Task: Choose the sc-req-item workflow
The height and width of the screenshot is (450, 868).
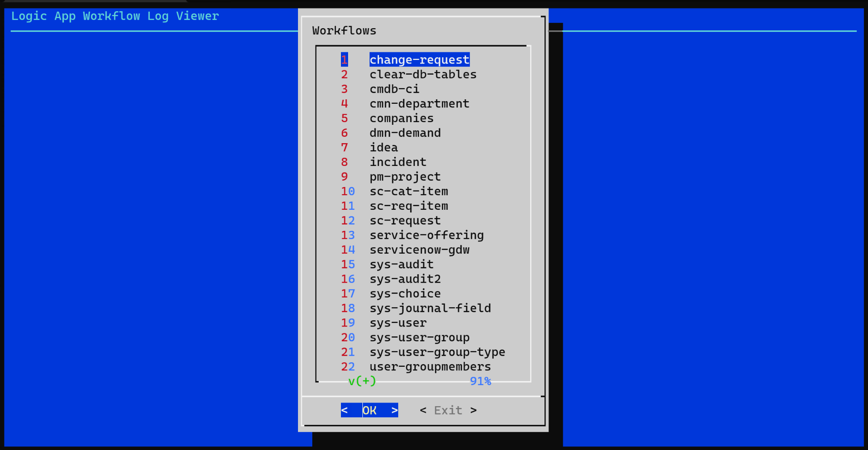Action: coord(408,206)
